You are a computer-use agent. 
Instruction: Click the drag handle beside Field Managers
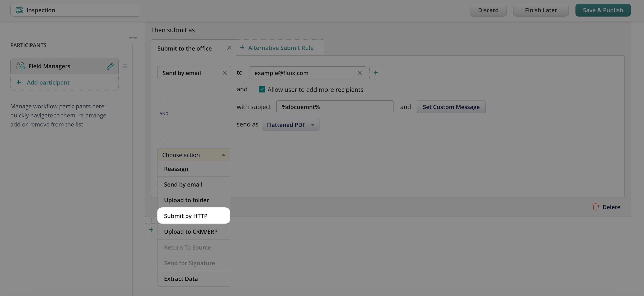[x=125, y=66]
